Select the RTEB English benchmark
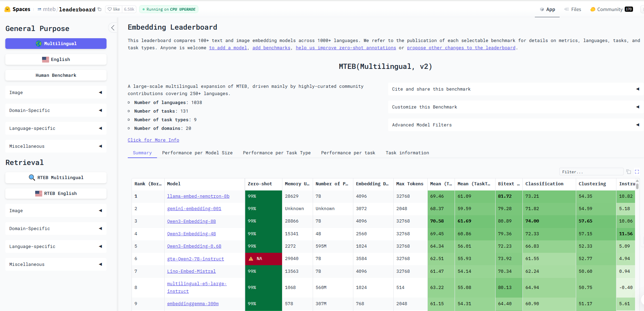The height and width of the screenshot is (311, 644). click(55, 193)
